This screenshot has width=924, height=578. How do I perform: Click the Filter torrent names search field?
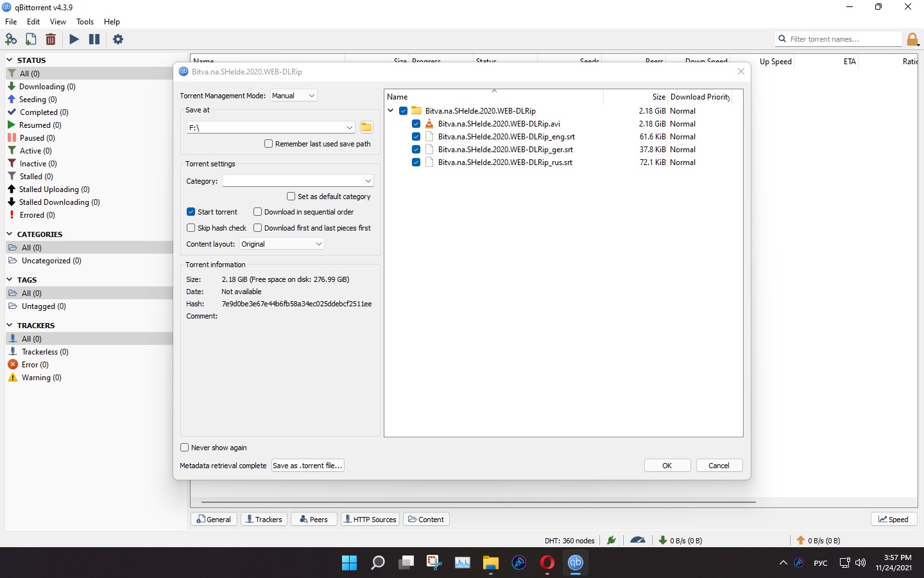[x=839, y=39]
